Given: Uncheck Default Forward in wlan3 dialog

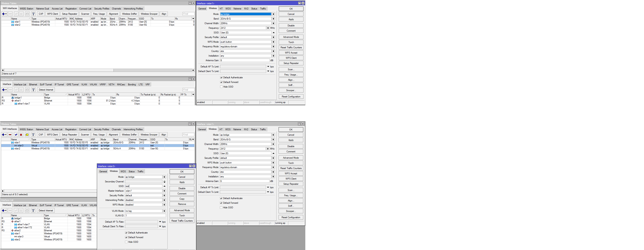Looking at the screenshot, I should (126, 237).
